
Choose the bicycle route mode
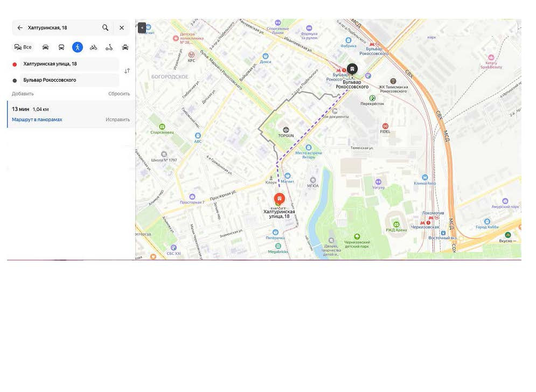coord(93,47)
